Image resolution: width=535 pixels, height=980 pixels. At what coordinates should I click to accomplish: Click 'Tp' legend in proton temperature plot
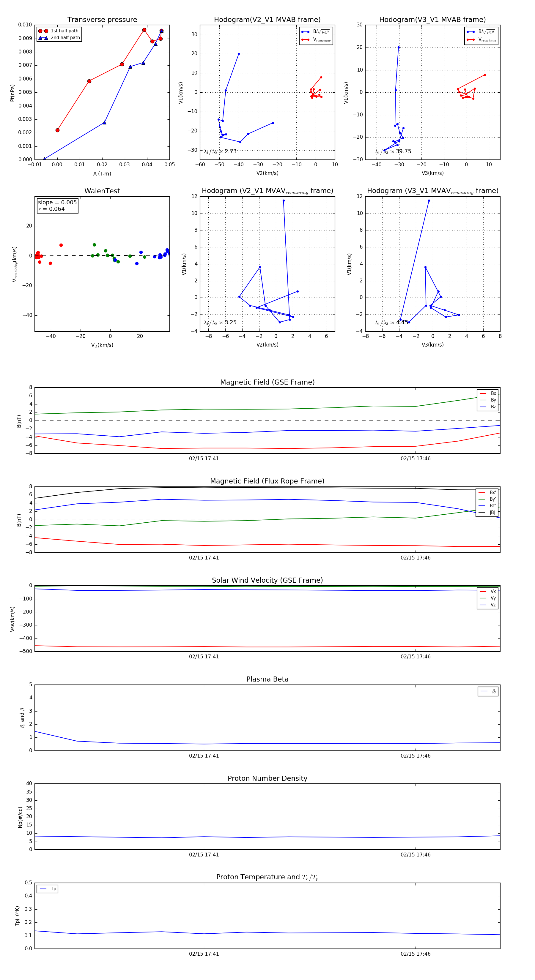coord(48,889)
